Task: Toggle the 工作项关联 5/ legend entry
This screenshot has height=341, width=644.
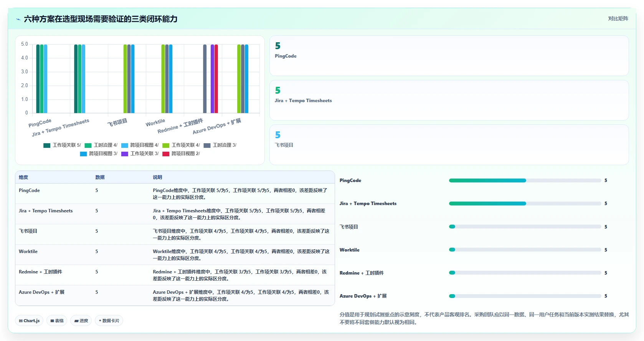Action: click(62, 145)
